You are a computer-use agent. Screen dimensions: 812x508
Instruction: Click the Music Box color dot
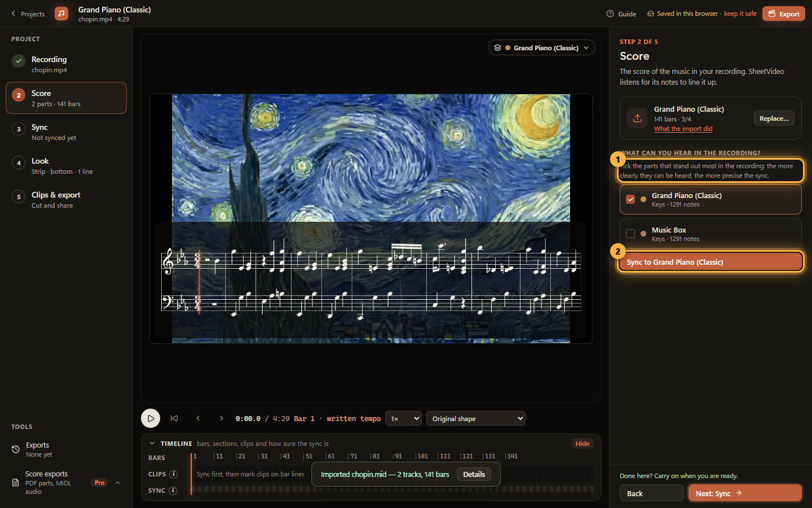[x=643, y=234]
